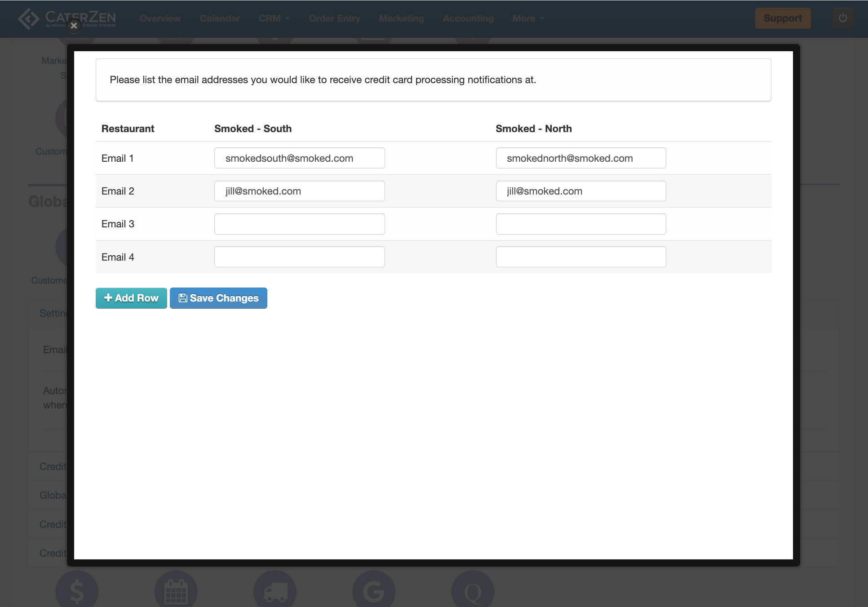The image size is (868, 607).
Task: Click Email 1 field for Smoked - South
Action: point(299,158)
